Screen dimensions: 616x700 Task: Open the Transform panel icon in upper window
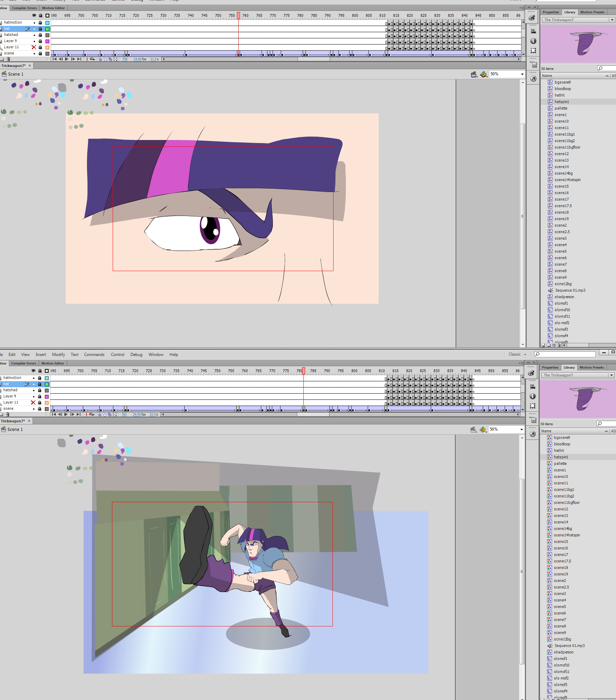pos(533,51)
